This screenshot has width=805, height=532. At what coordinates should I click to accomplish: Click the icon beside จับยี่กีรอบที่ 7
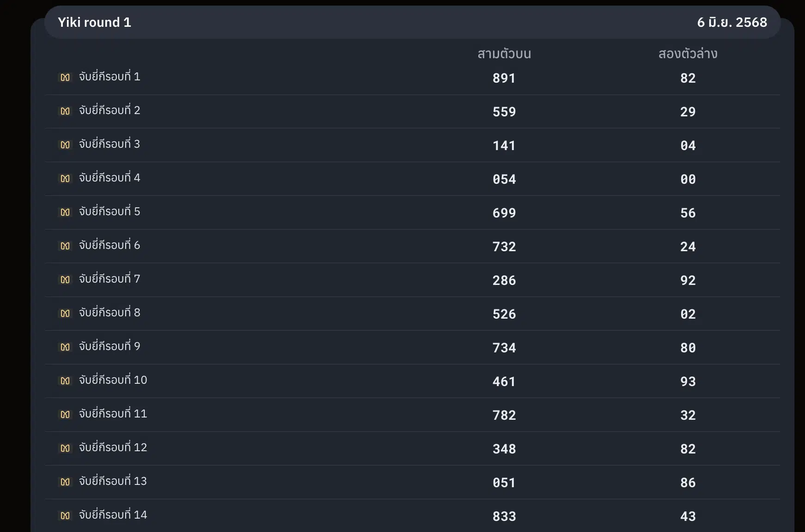(65, 280)
